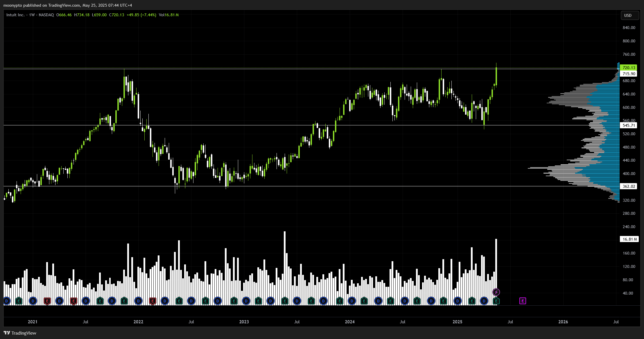Click the 240.00 price axis label
The image size is (644, 339).
629,227
